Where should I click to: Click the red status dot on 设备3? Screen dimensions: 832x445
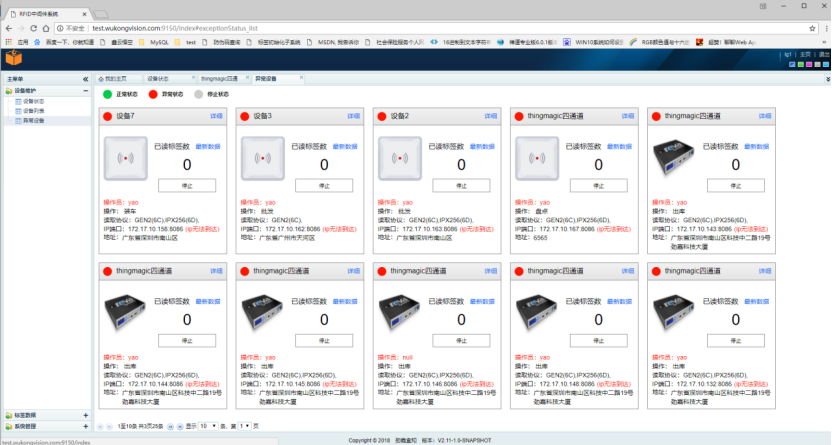245,116
